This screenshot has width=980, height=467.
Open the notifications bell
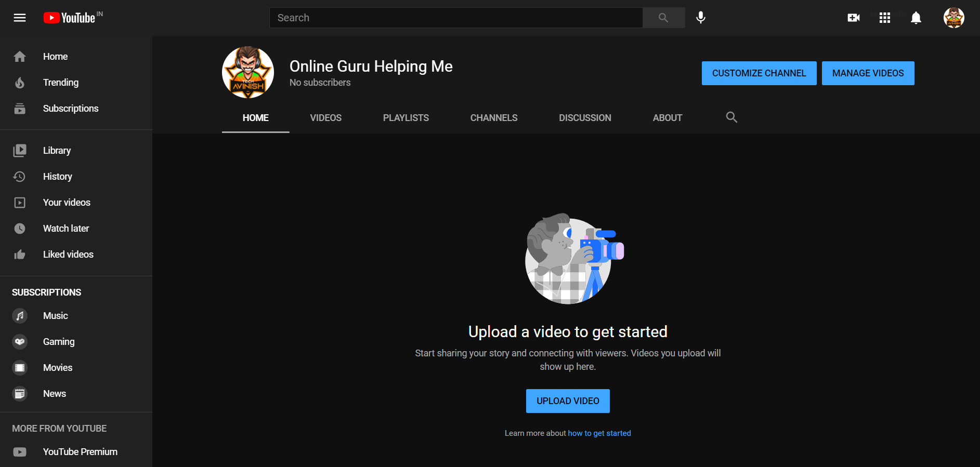[916, 18]
